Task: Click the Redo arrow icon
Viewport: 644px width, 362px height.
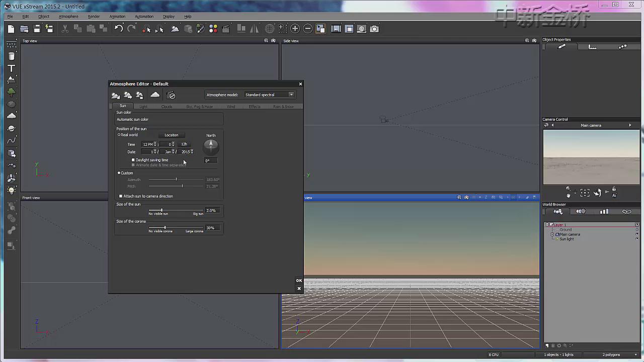Action: click(x=131, y=29)
